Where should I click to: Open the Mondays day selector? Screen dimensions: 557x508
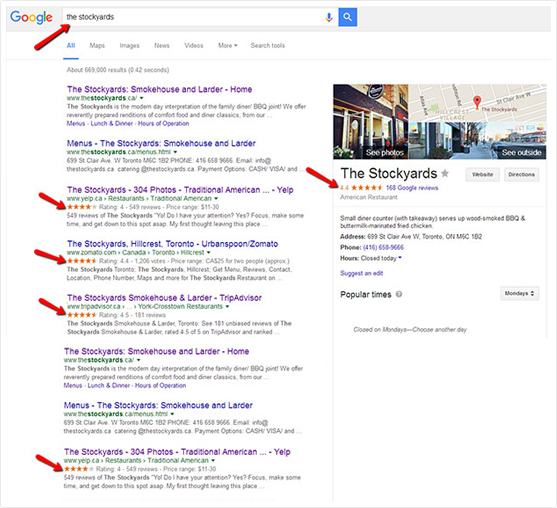coord(519,293)
